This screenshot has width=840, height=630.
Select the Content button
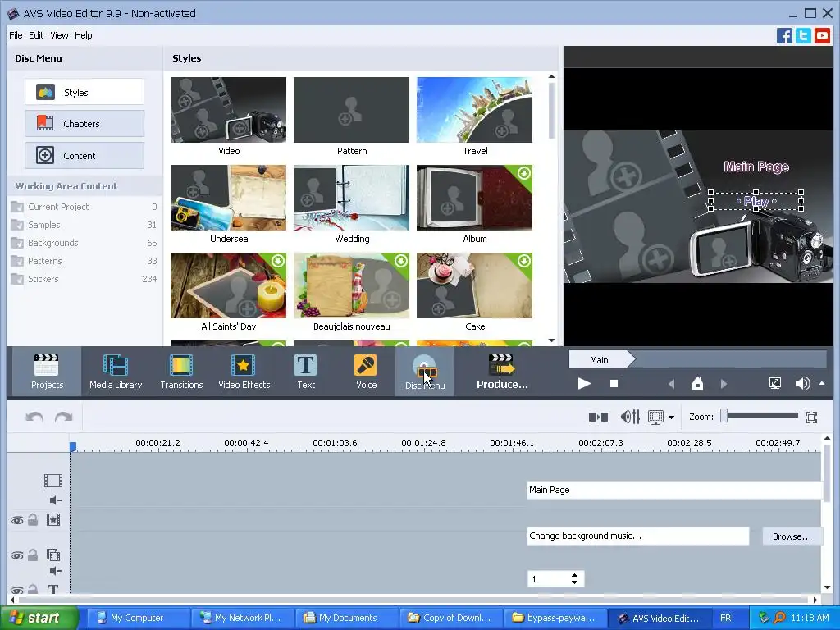pos(84,155)
